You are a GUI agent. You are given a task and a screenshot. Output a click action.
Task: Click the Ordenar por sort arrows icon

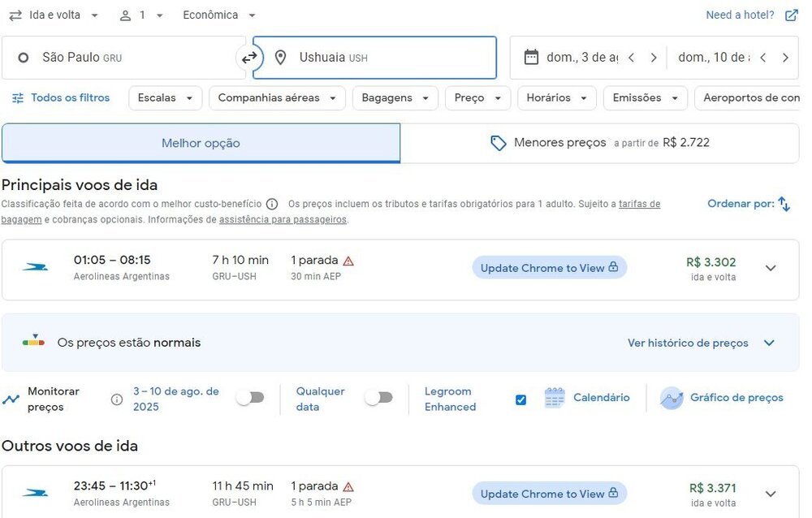click(x=784, y=204)
